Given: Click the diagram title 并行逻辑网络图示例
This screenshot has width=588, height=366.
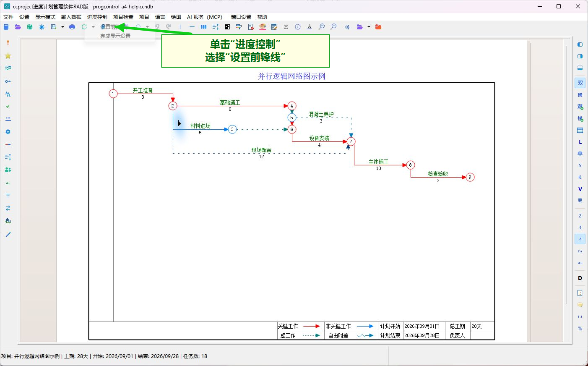Looking at the screenshot, I should click(x=291, y=76).
